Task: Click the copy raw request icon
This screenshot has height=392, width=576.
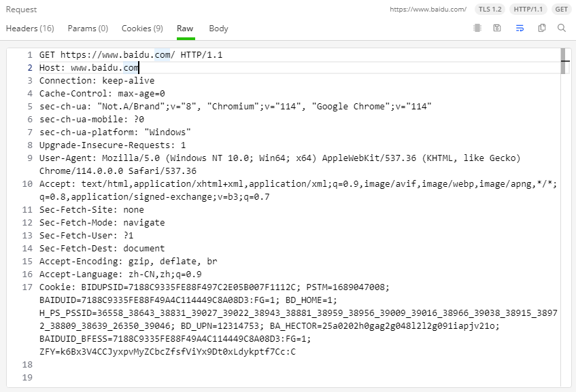Action: (x=542, y=29)
